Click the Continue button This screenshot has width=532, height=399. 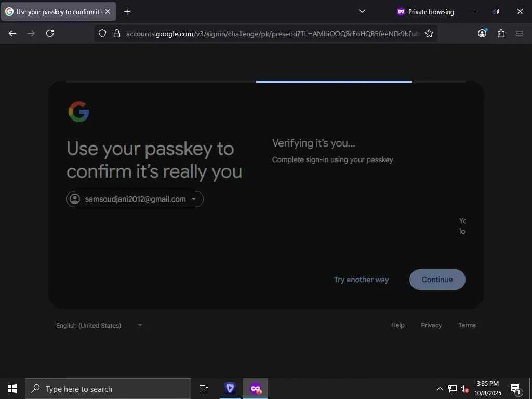pos(437,280)
